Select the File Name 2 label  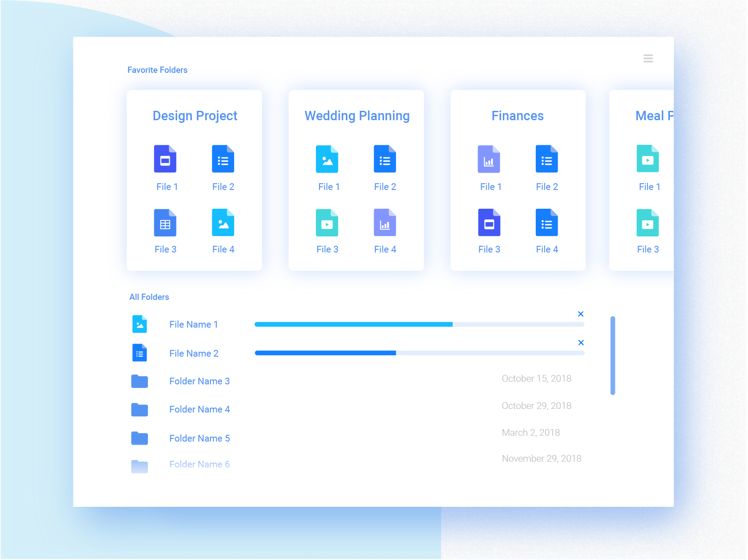click(193, 354)
